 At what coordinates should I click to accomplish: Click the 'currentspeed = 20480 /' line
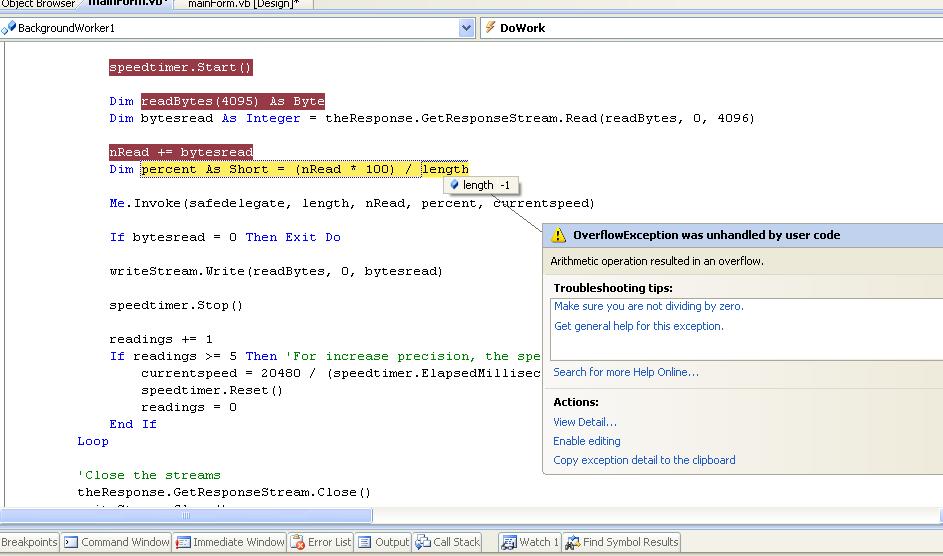click(x=341, y=373)
